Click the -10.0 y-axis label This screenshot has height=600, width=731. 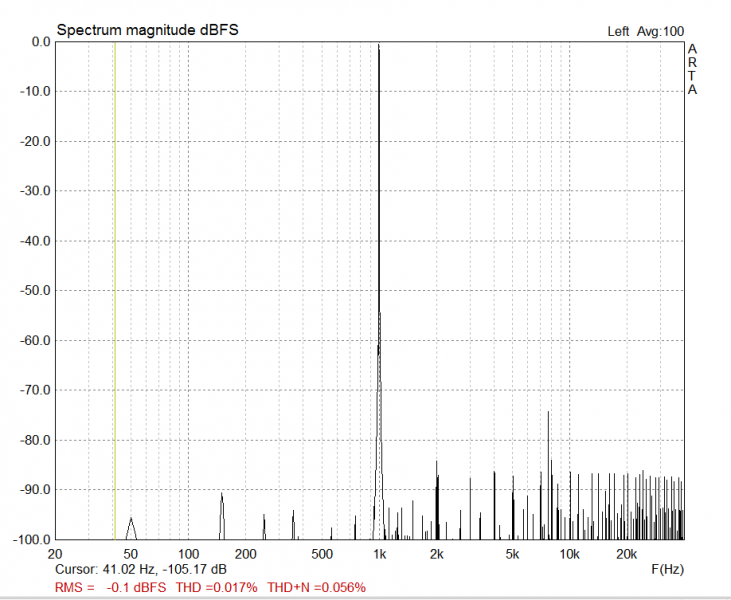[x=35, y=91]
